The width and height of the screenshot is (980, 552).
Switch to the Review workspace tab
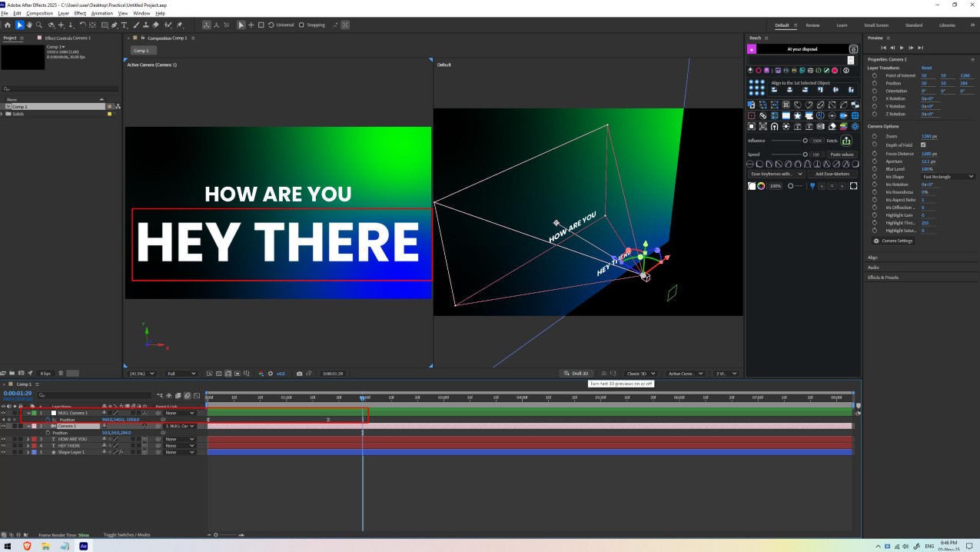click(x=812, y=25)
